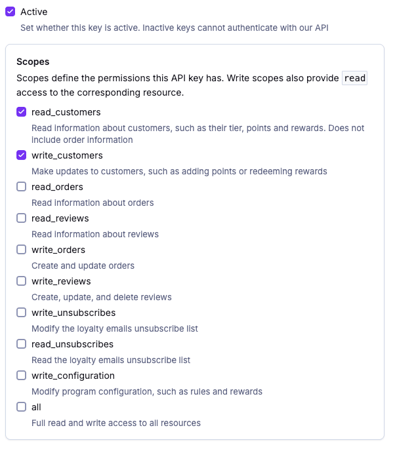
Task: Uncheck the Active checkbox
Action: point(10,12)
